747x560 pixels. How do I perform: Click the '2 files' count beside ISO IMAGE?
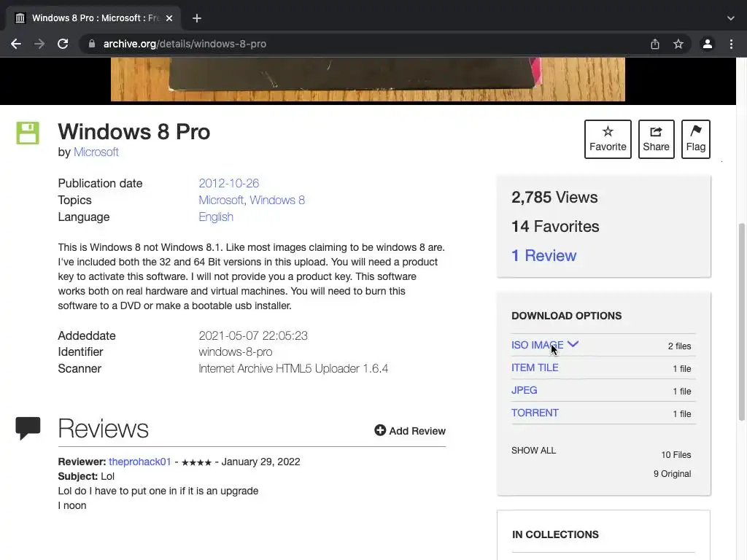(x=679, y=346)
